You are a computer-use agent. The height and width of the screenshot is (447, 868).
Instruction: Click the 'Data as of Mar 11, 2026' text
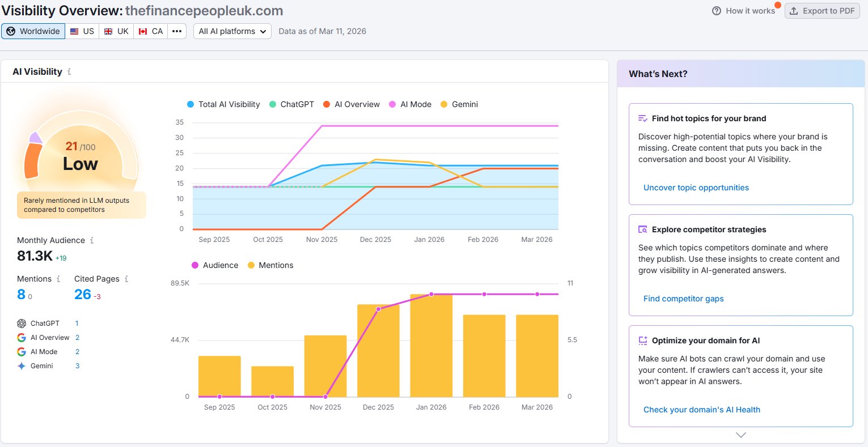point(322,31)
